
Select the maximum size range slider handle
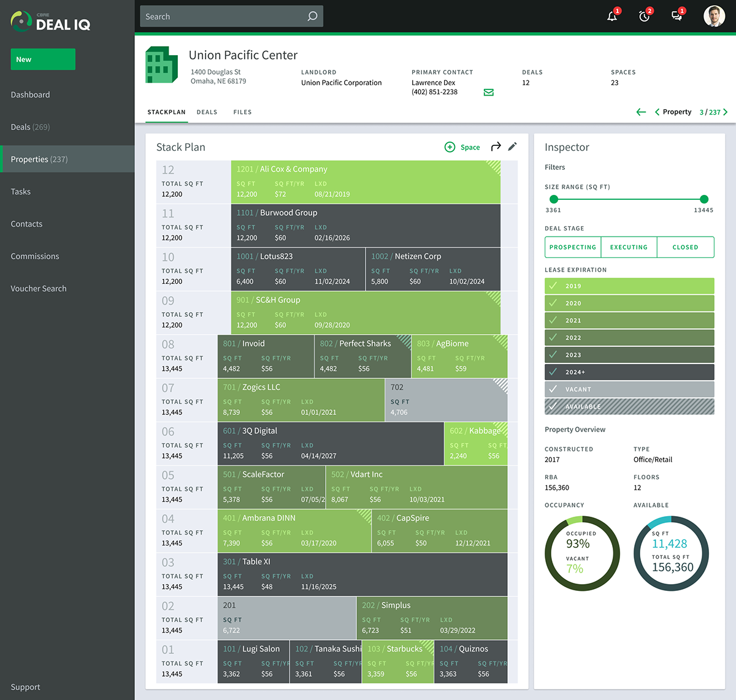pyautogui.click(x=704, y=199)
